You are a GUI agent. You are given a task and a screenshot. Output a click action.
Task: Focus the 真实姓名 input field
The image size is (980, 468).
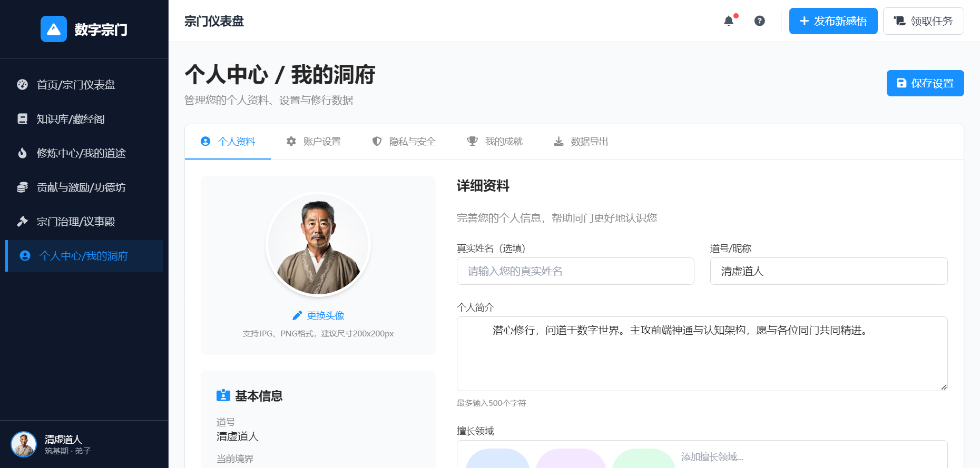(575, 271)
